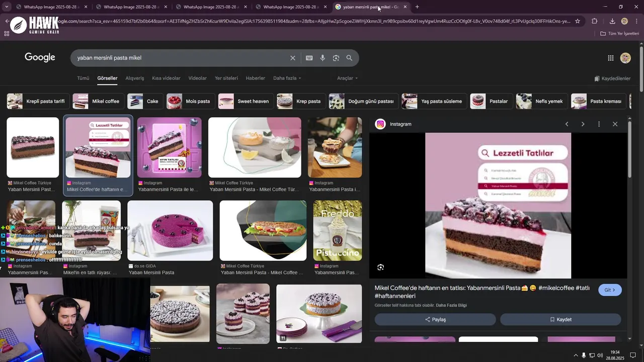Open the Freddo Pistaccino image result

point(338,231)
